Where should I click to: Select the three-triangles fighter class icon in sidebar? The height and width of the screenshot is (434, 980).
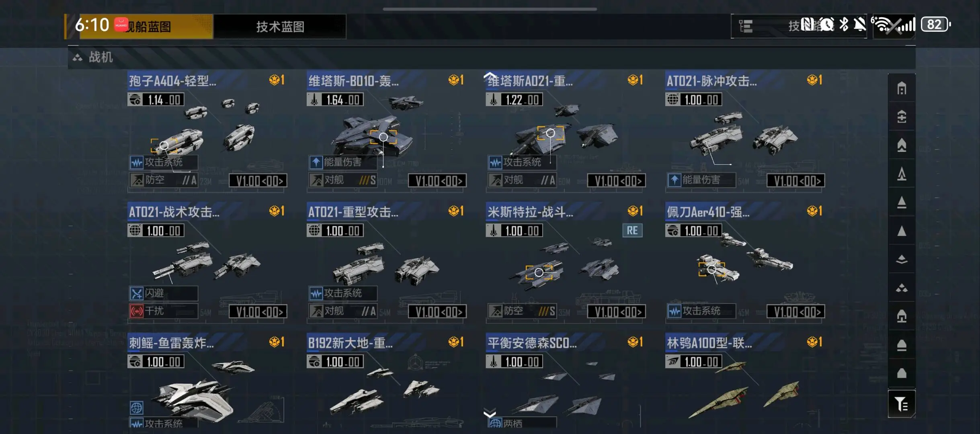[x=902, y=288]
